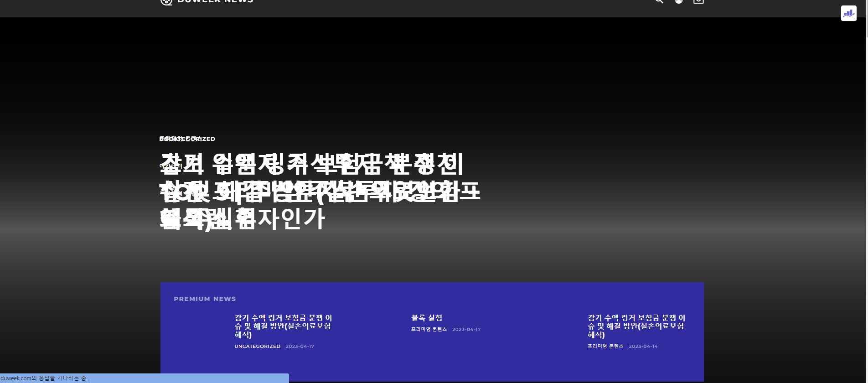Click the duweek.com loading status text
The image size is (868, 383).
click(x=46, y=378)
